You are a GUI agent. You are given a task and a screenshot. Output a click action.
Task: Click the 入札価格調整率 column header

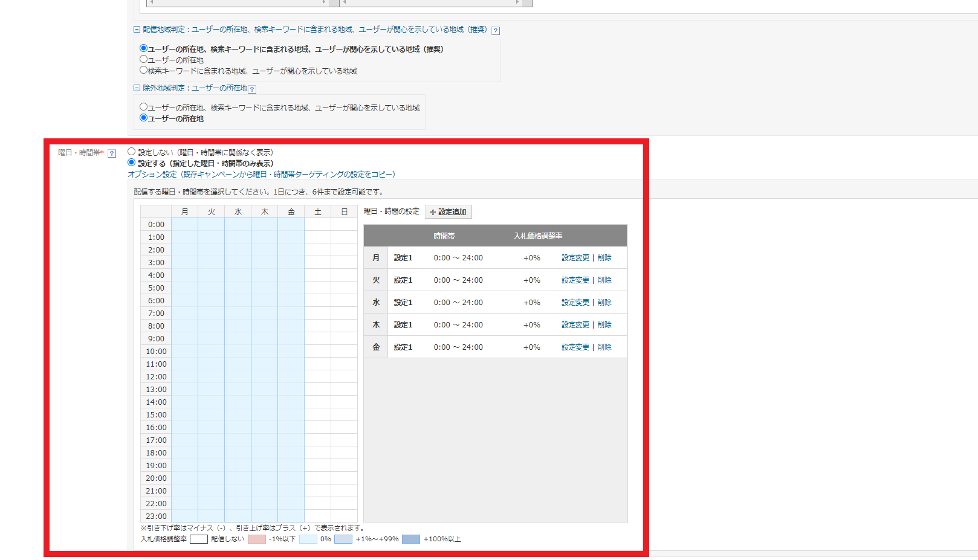tap(538, 236)
